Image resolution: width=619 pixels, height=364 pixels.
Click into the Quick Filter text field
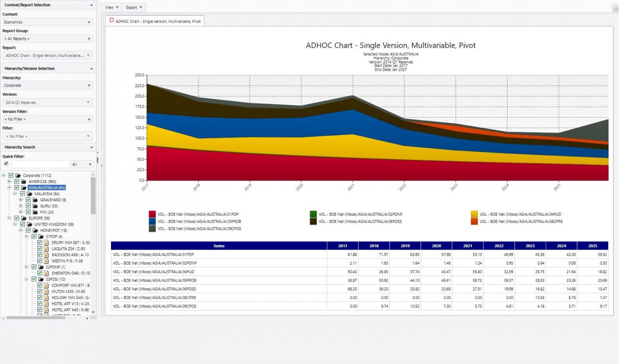click(40, 164)
